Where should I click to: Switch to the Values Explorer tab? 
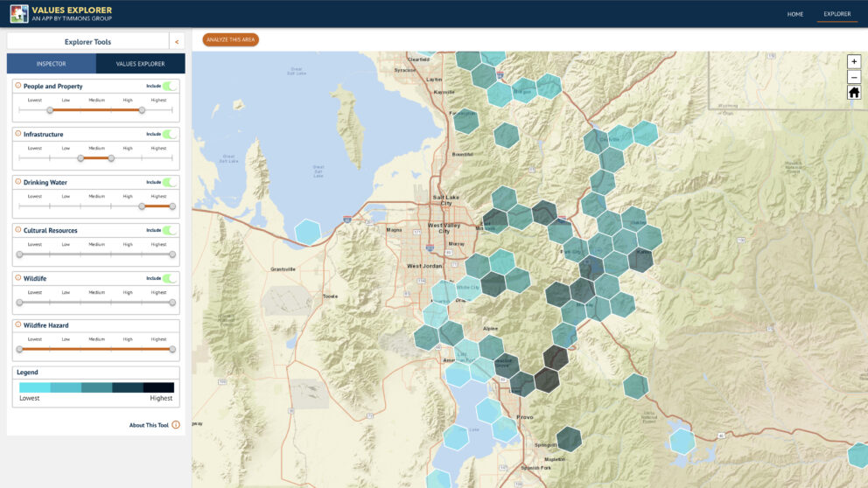[x=140, y=64]
